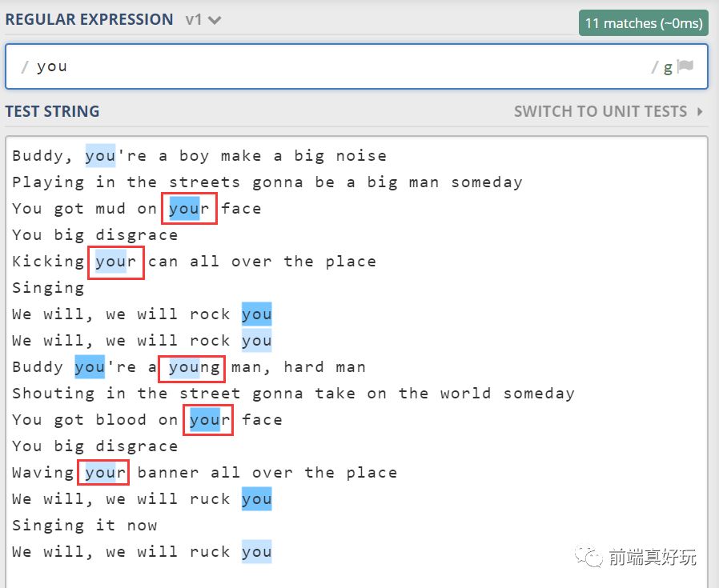Click the arrow beside Switch to Unit Tests
Screen dimensions: 719x588
pos(700,111)
